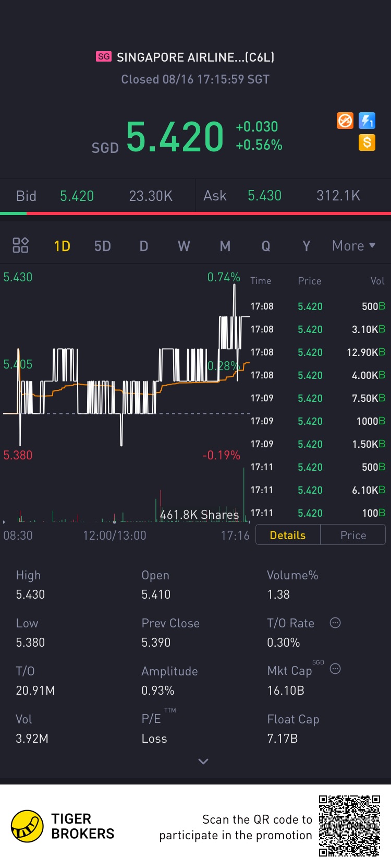Tap the orange no-shorting icon

tap(345, 121)
